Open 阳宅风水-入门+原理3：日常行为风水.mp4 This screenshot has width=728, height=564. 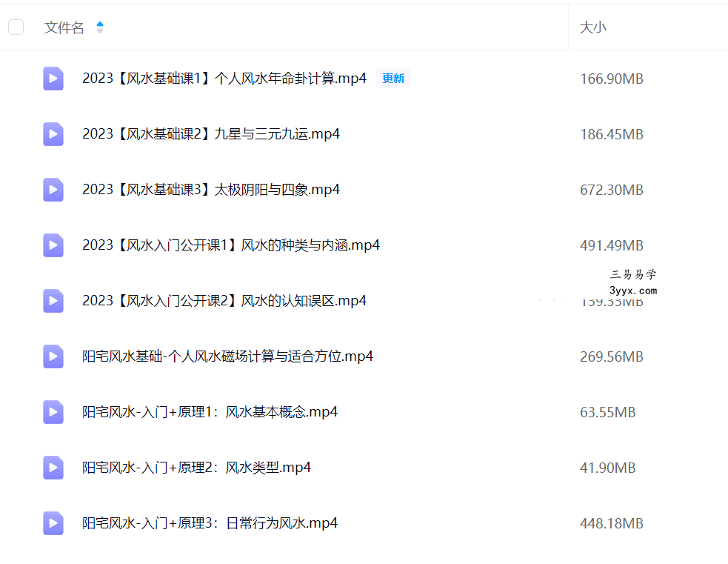coord(210,523)
